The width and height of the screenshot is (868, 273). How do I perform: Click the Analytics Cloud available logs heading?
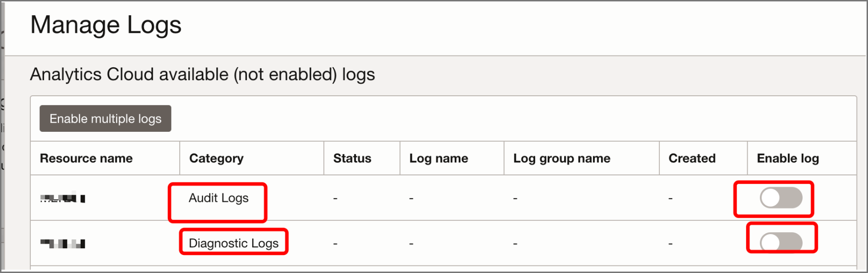[202, 74]
